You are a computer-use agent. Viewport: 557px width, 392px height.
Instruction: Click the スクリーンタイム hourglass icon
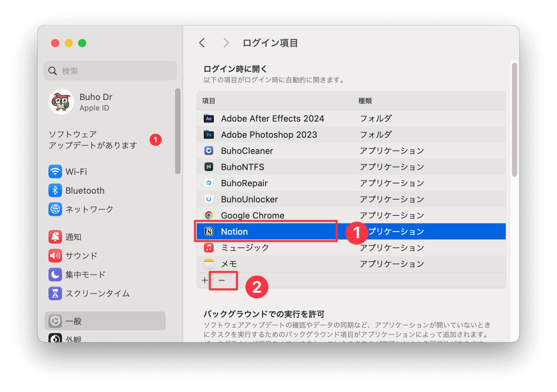[x=55, y=293]
